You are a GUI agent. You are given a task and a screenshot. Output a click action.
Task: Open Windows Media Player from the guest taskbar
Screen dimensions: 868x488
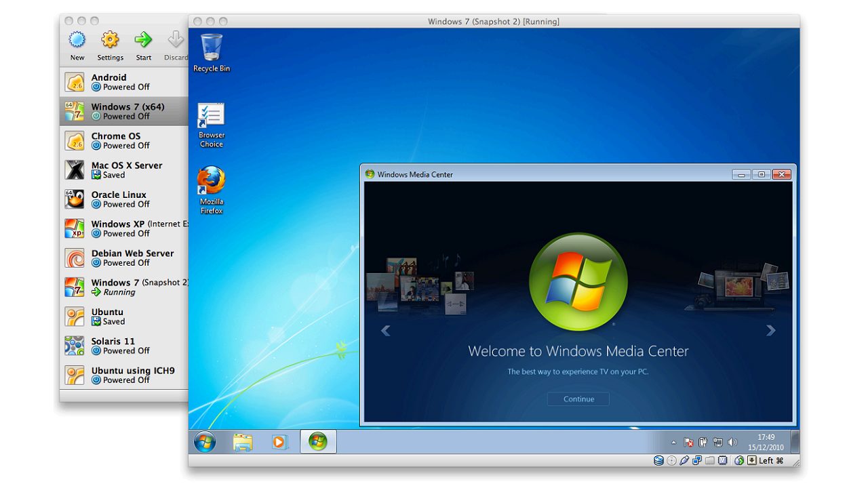279,442
